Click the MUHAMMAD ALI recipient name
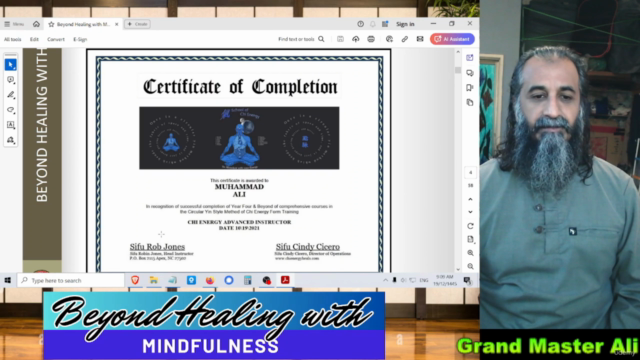This screenshot has width=640, height=360. click(239, 191)
